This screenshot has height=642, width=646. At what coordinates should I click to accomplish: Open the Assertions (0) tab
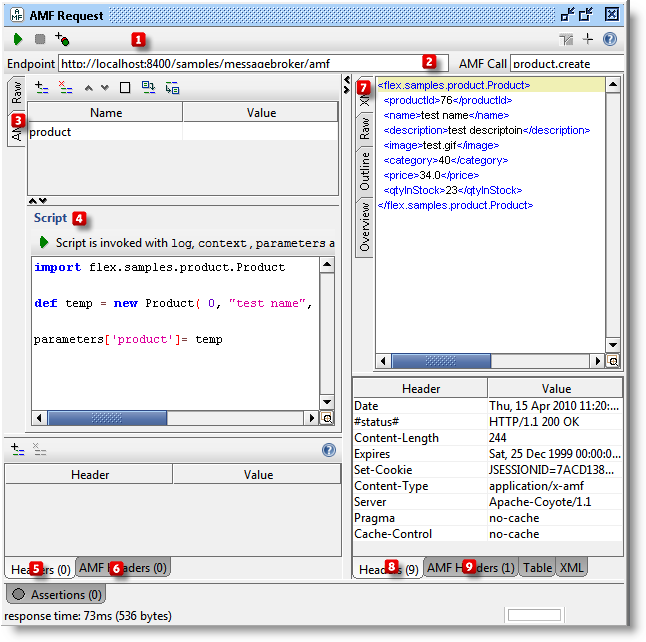(56, 594)
